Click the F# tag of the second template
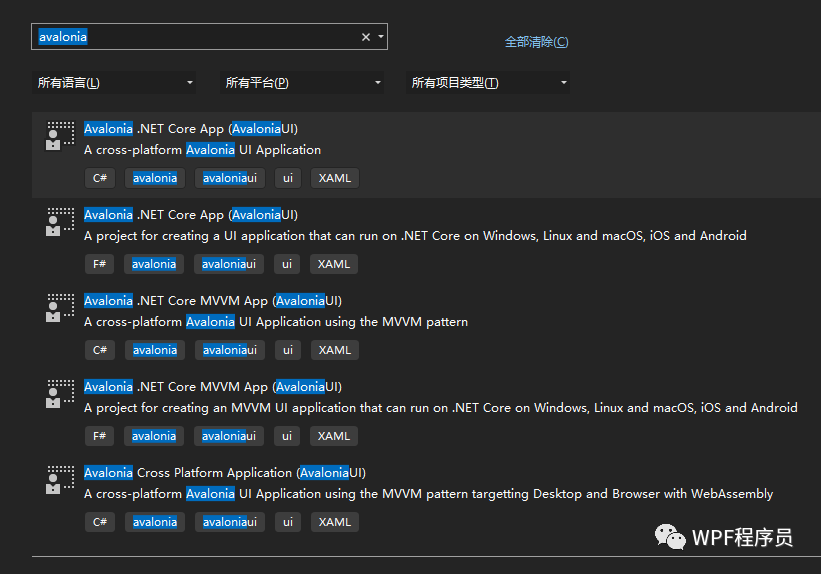Image resolution: width=821 pixels, height=574 pixels. coord(99,264)
